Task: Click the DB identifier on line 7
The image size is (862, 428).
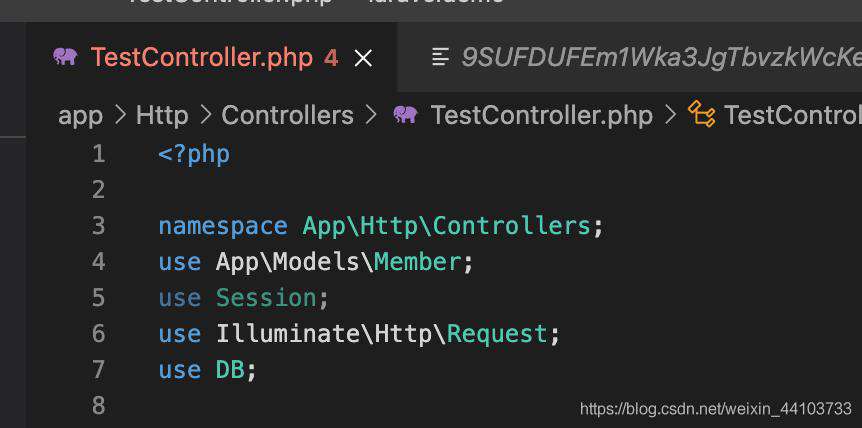Action: (230, 370)
